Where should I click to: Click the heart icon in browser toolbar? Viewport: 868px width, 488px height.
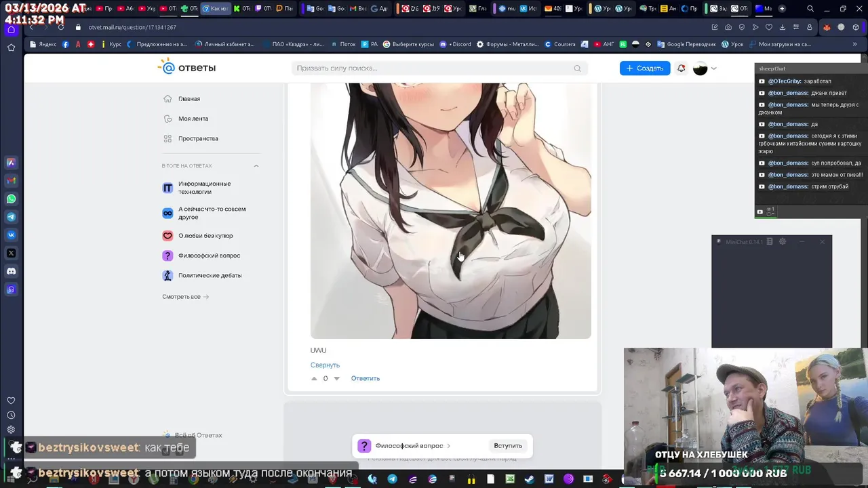coord(769,27)
